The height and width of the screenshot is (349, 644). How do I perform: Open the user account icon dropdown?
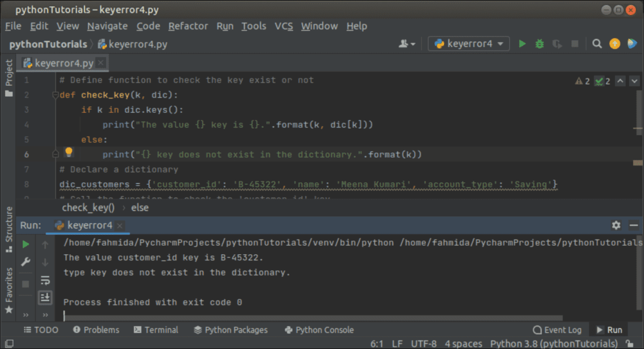[407, 43]
